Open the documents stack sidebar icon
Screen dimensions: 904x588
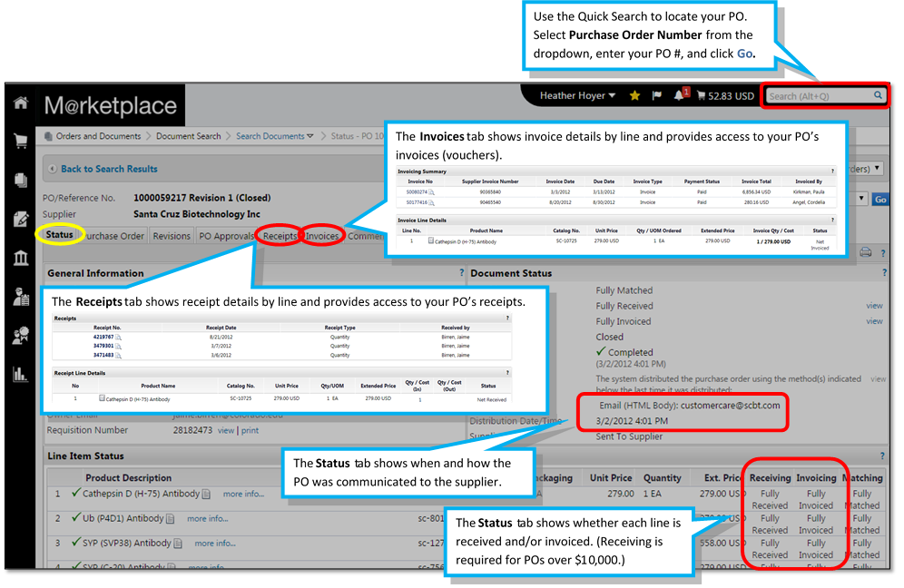21,181
